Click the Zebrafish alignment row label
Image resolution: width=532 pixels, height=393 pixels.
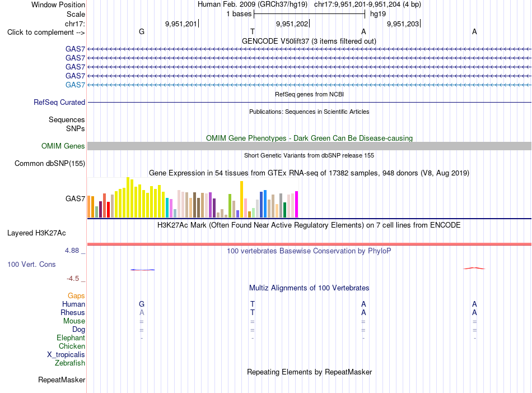pos(70,363)
